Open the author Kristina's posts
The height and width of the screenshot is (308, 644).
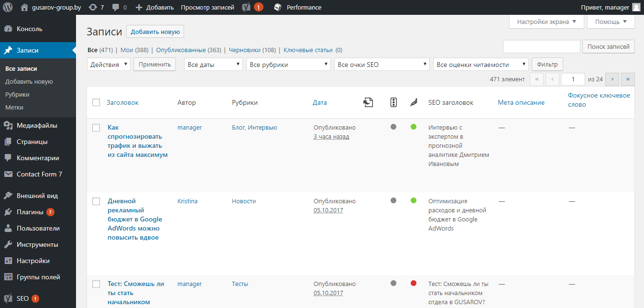coord(187,201)
